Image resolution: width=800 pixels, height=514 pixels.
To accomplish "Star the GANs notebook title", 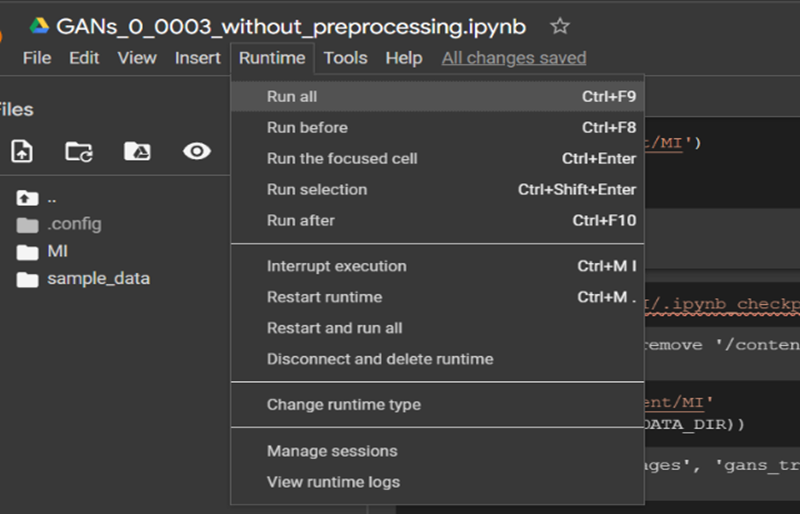I will coord(560,26).
